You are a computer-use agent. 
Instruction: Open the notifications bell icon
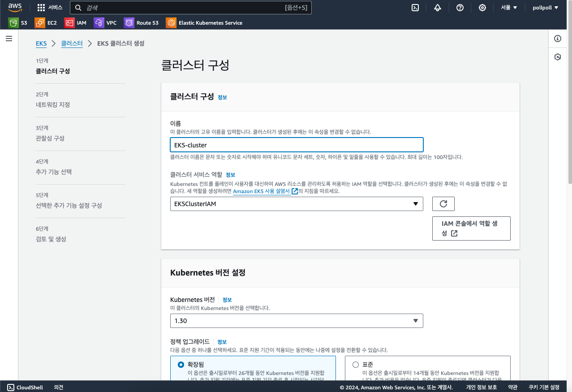tap(438, 8)
